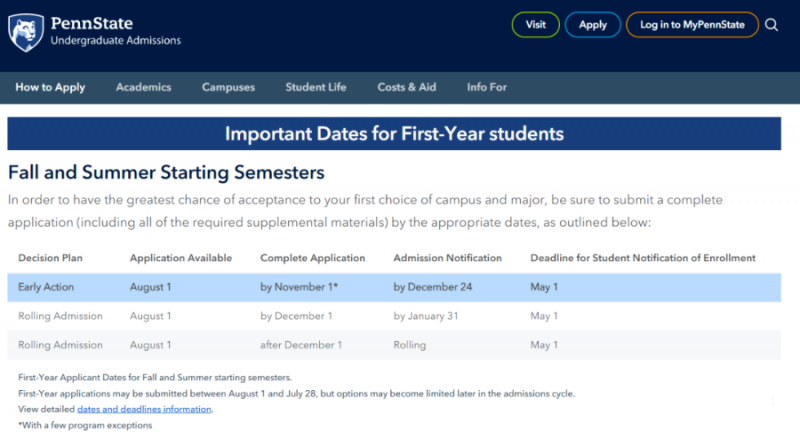This screenshot has width=800, height=439.
Task: Open the Info For menu
Action: (x=487, y=87)
